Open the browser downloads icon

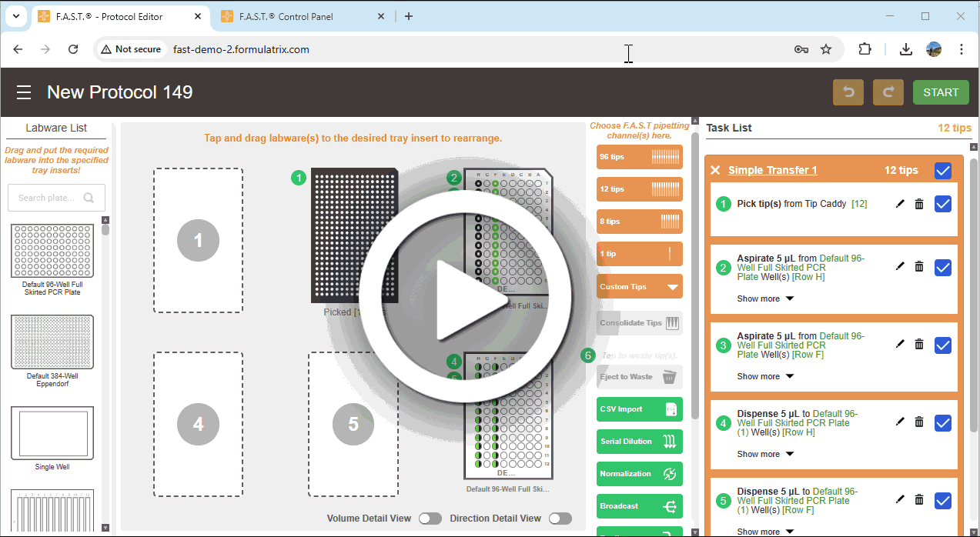coord(906,49)
